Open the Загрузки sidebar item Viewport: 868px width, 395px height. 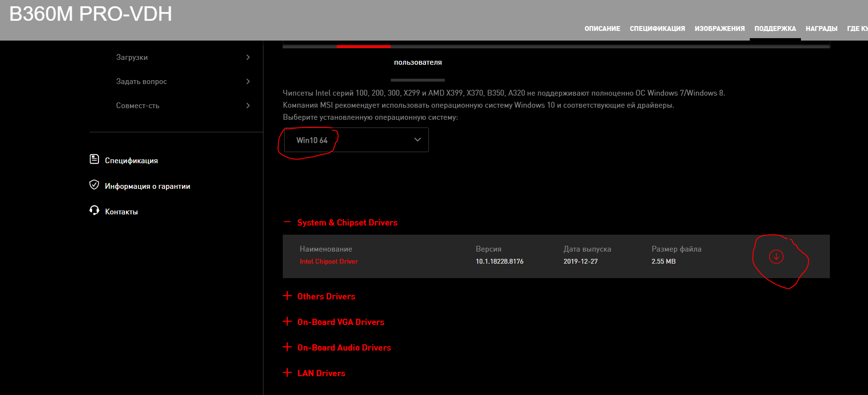tap(132, 57)
